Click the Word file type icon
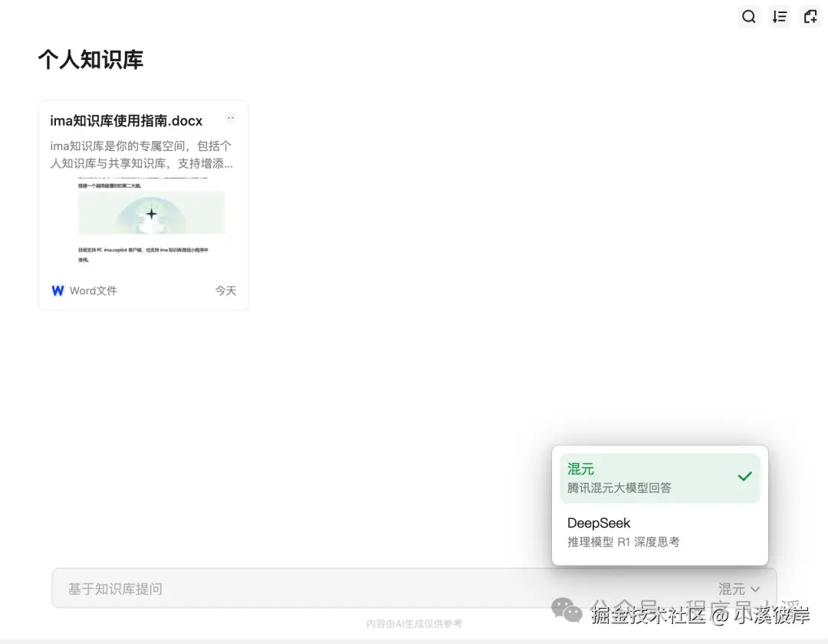828x644 pixels. (58, 291)
